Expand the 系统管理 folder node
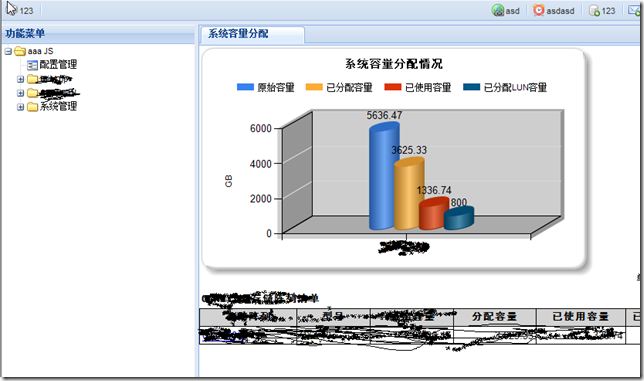Screen dimensions: 644x381 (x=20, y=107)
